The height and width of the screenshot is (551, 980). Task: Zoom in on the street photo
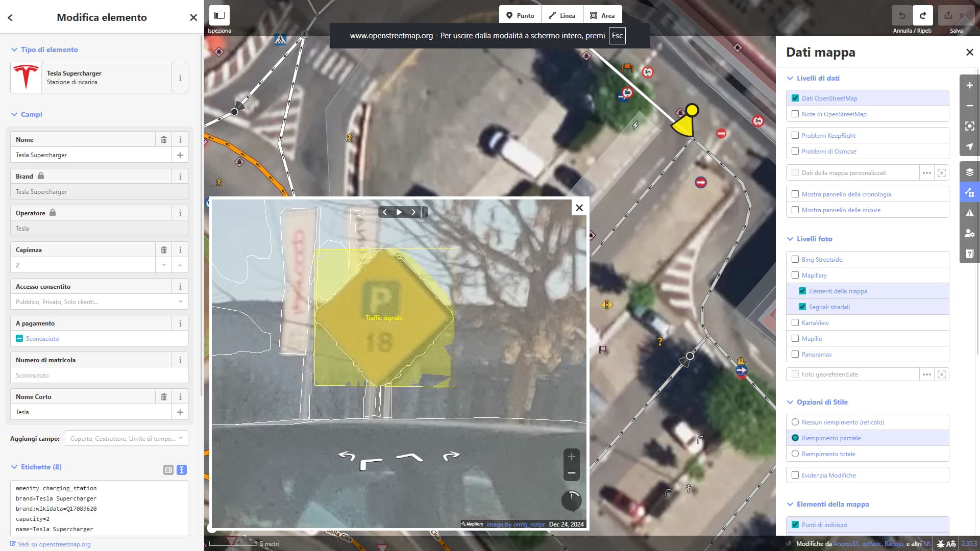(572, 457)
